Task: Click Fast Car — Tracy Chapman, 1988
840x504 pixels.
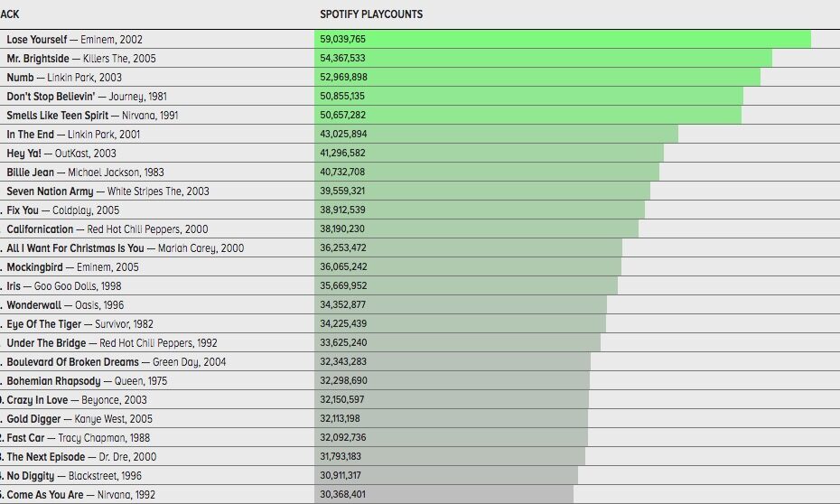Action: (x=79, y=438)
